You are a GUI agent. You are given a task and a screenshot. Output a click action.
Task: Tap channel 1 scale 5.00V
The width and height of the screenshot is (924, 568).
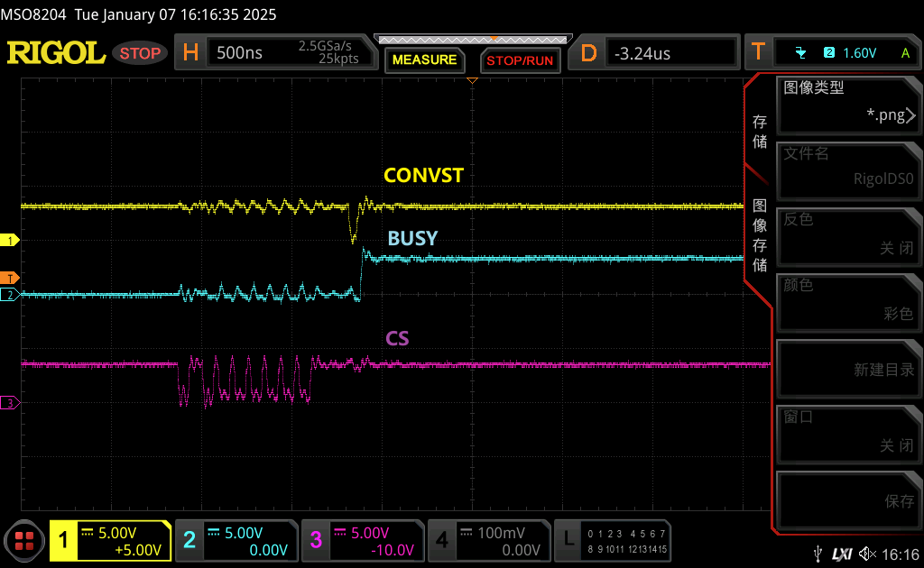coord(117,533)
